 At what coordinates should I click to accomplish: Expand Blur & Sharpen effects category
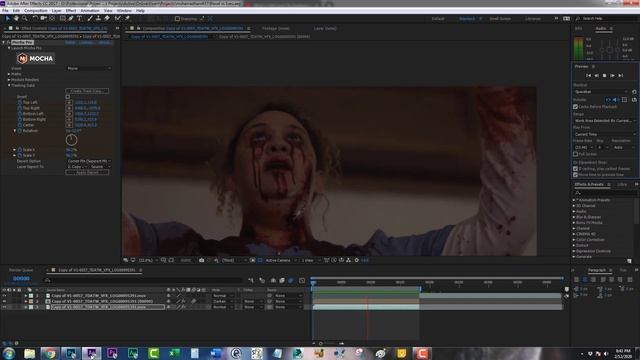tap(574, 217)
